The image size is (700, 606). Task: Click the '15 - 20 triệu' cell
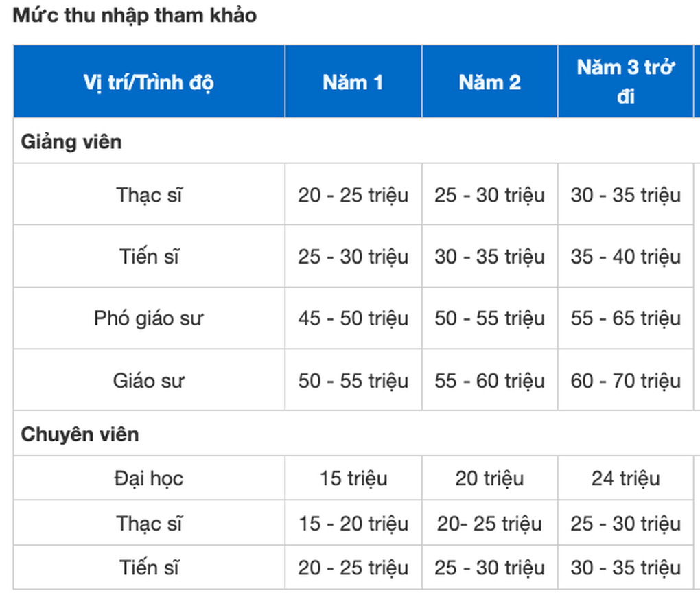click(x=353, y=523)
